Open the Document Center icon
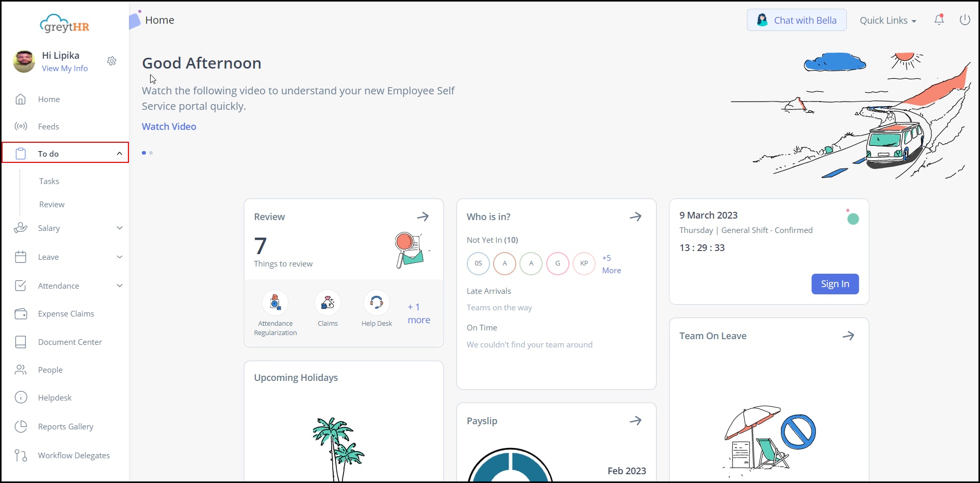Viewport: 980px width, 483px height. (21, 341)
